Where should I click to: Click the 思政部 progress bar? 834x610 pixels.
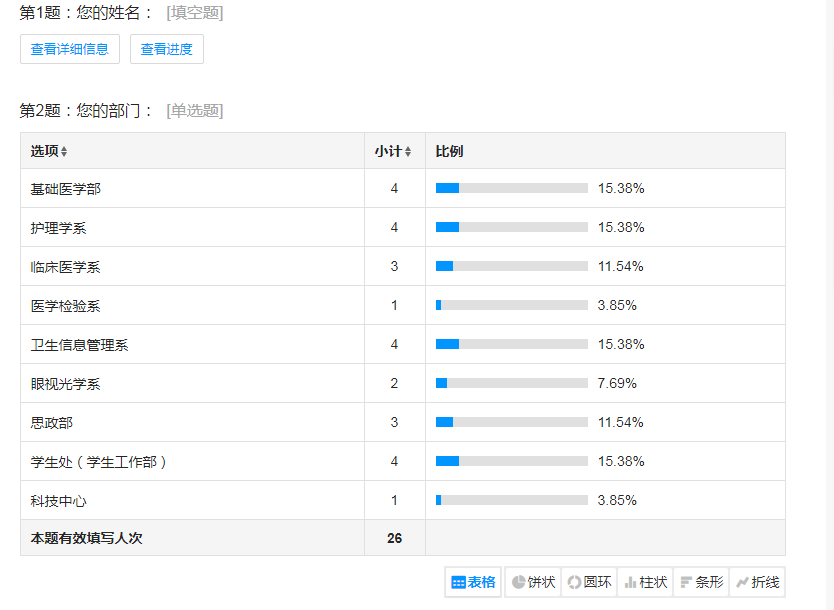(x=511, y=422)
